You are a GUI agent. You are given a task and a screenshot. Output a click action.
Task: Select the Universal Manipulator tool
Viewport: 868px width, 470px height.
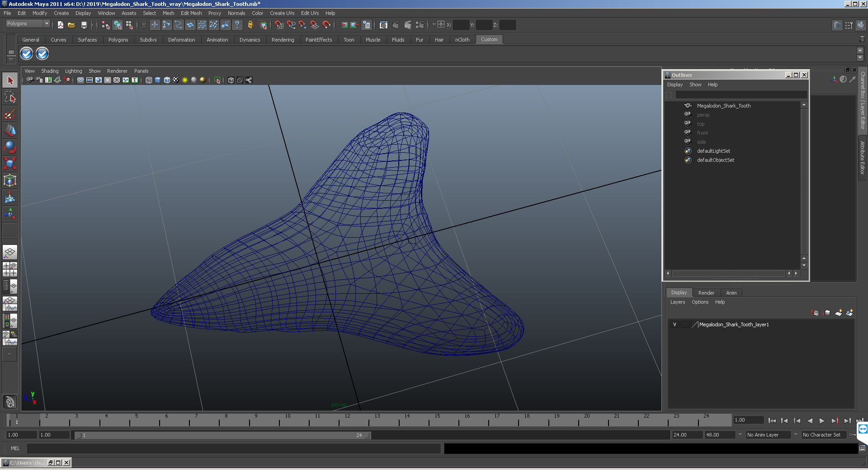(x=10, y=180)
